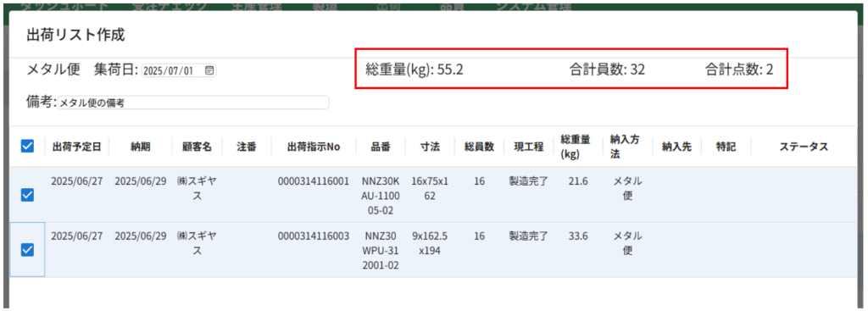Screen dimensions: 868x311
Task: Click ㈱スギヤス in the 0000314116003 row
Action: pyautogui.click(x=197, y=243)
